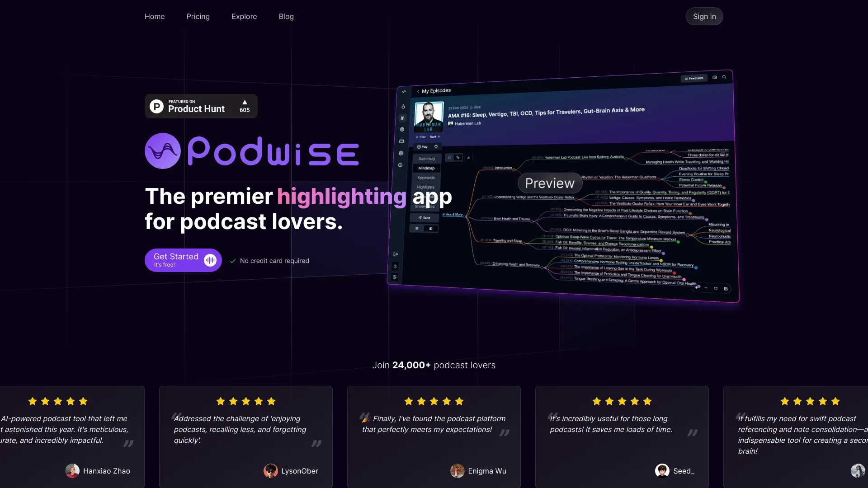The width and height of the screenshot is (868, 488).
Task: Click Get Started free button
Action: click(x=183, y=260)
